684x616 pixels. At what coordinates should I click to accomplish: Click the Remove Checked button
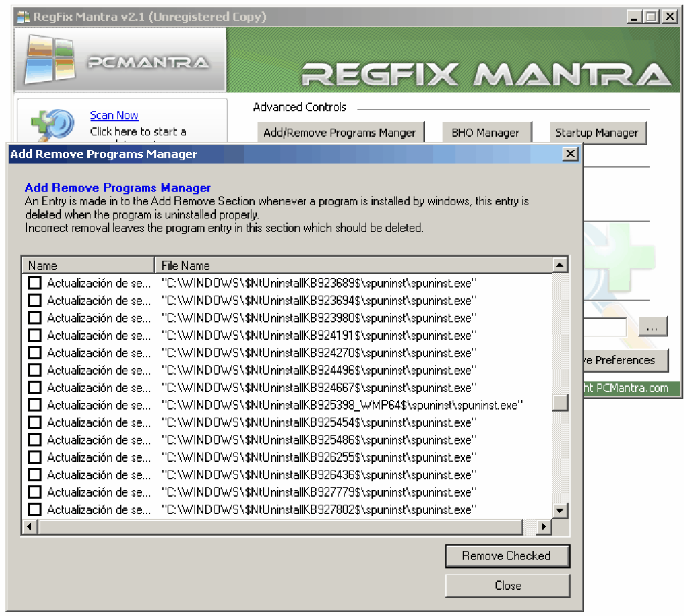507,556
